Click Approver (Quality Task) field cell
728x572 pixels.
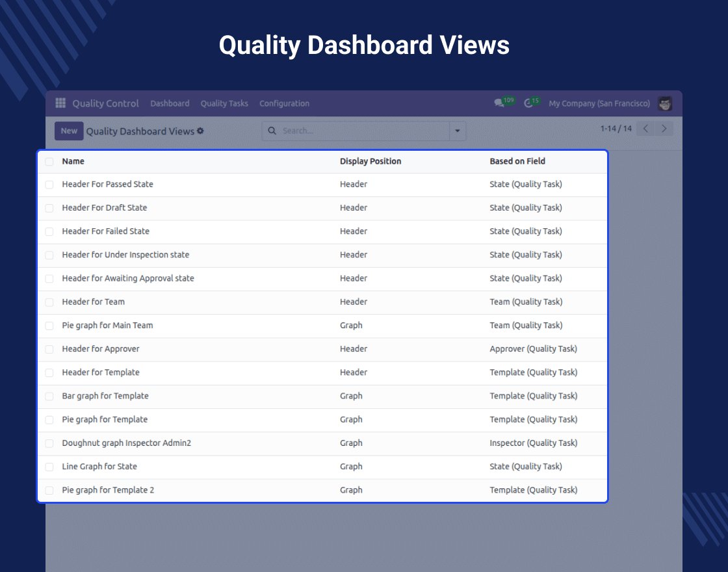pos(534,348)
